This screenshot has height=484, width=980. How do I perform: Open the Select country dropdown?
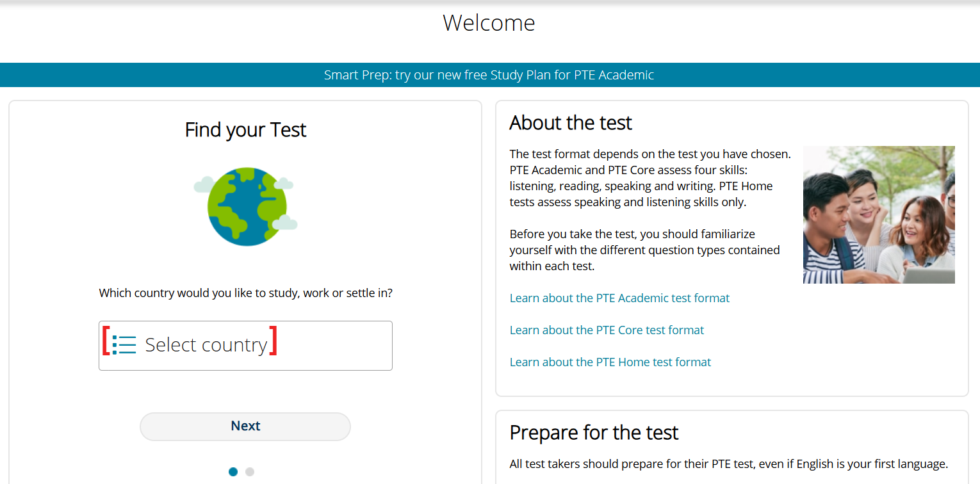tap(245, 346)
